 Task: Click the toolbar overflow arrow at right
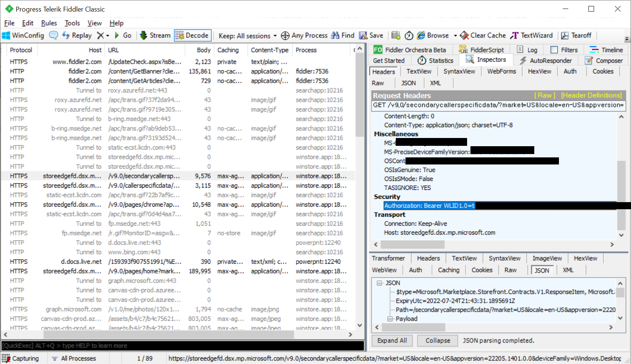click(627, 39)
